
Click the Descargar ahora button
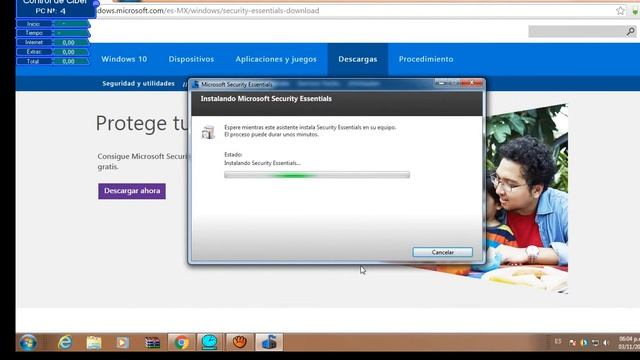tap(132, 191)
